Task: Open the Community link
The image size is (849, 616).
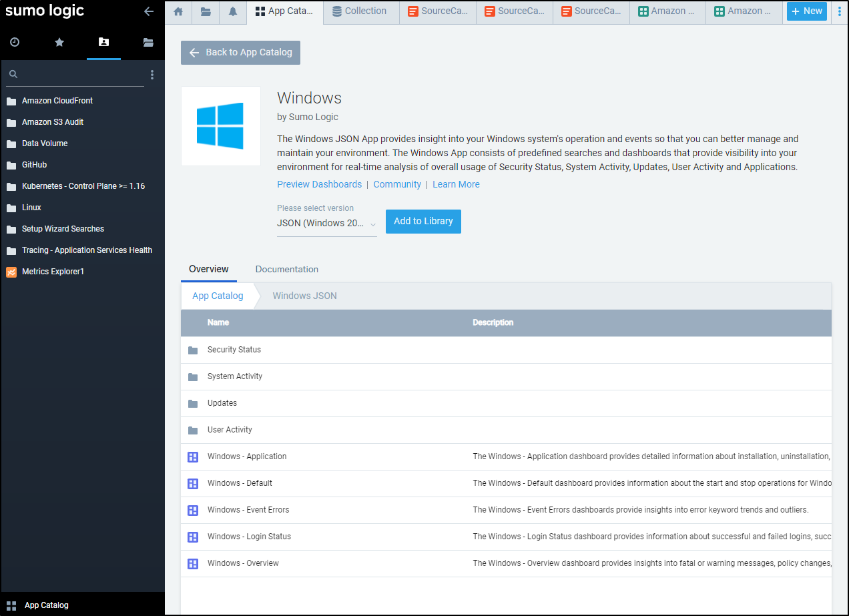Action: point(397,184)
